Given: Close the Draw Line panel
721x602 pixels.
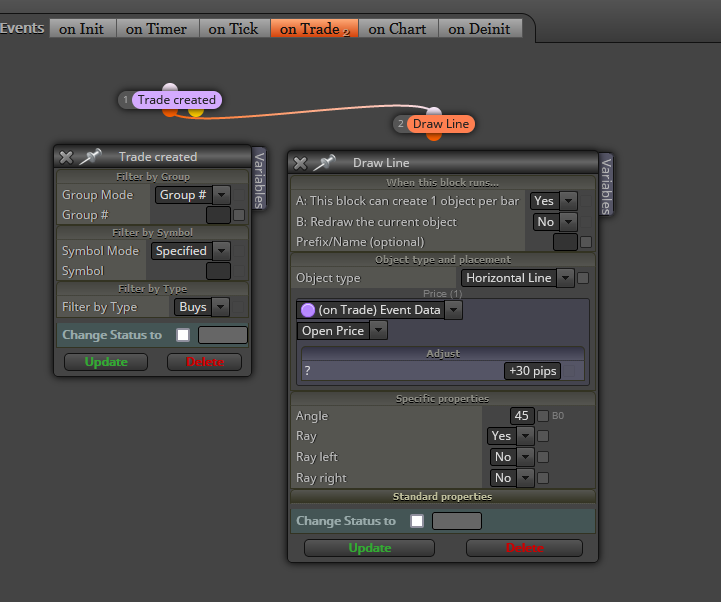Looking at the screenshot, I should [x=300, y=163].
